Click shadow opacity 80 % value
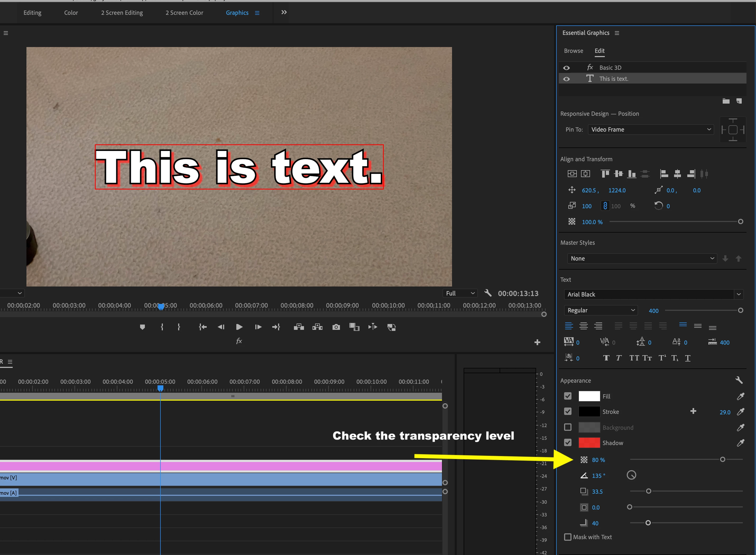Viewport: 756px width, 555px height. coord(598,460)
